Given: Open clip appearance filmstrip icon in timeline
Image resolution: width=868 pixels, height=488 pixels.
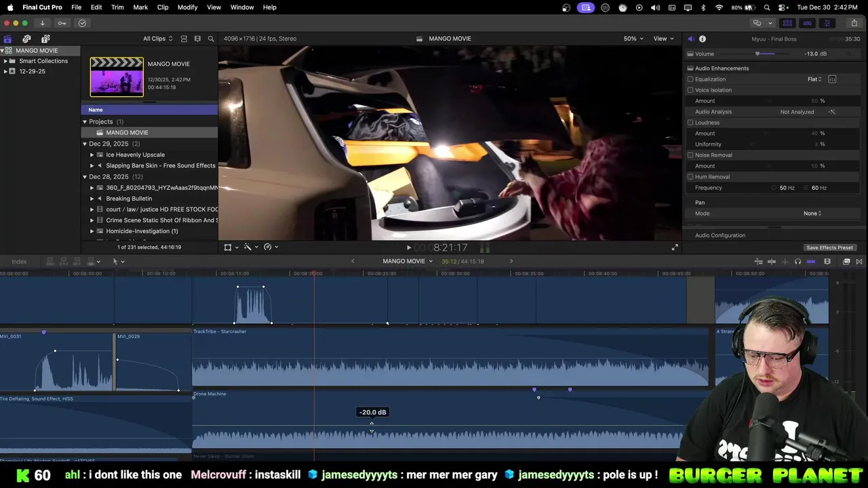Looking at the screenshot, I should [827, 262].
